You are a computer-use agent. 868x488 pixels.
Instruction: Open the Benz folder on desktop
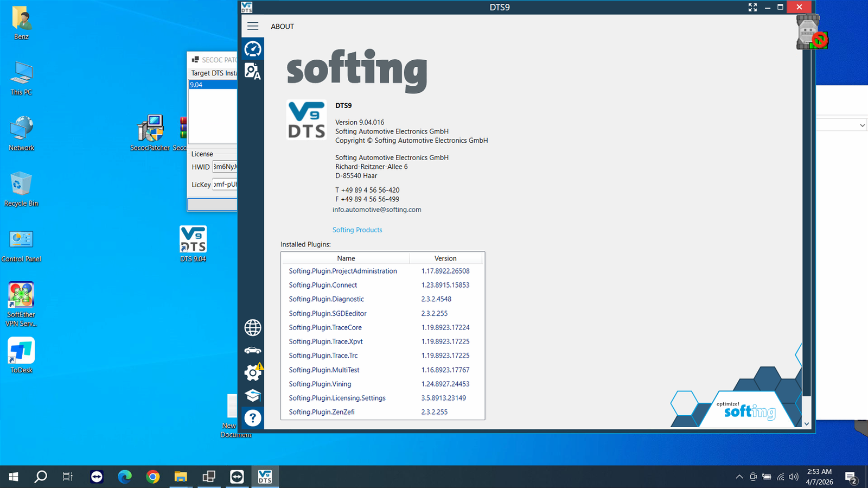click(21, 23)
